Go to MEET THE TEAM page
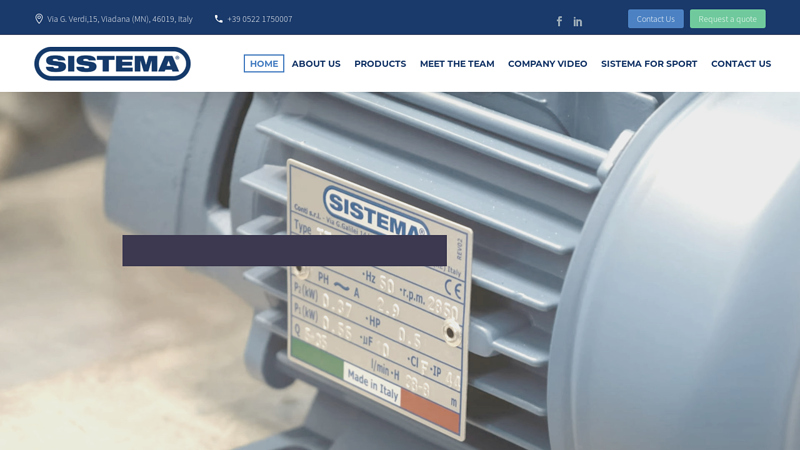800x450 pixels. click(457, 64)
